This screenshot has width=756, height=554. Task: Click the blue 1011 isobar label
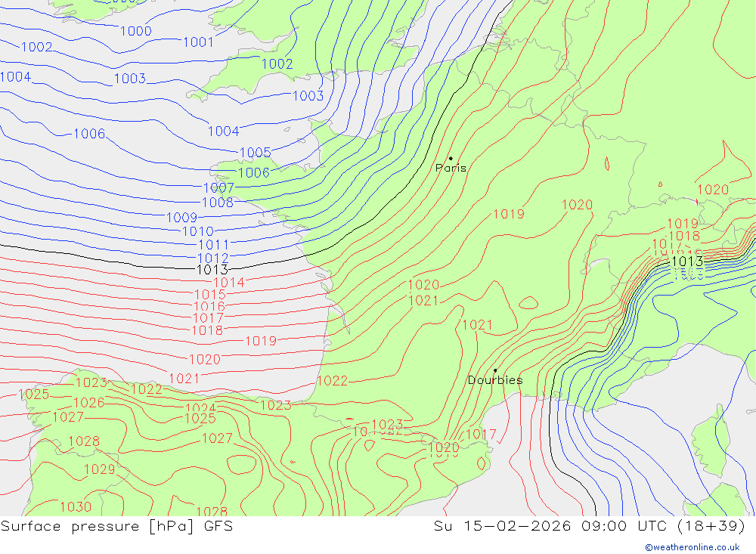point(214,245)
